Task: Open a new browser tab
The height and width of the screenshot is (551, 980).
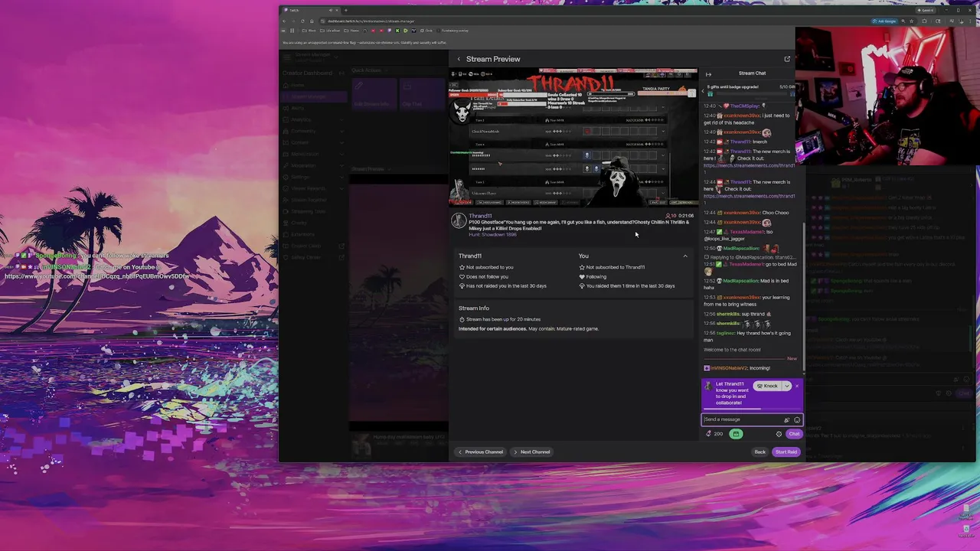Action: point(345,10)
